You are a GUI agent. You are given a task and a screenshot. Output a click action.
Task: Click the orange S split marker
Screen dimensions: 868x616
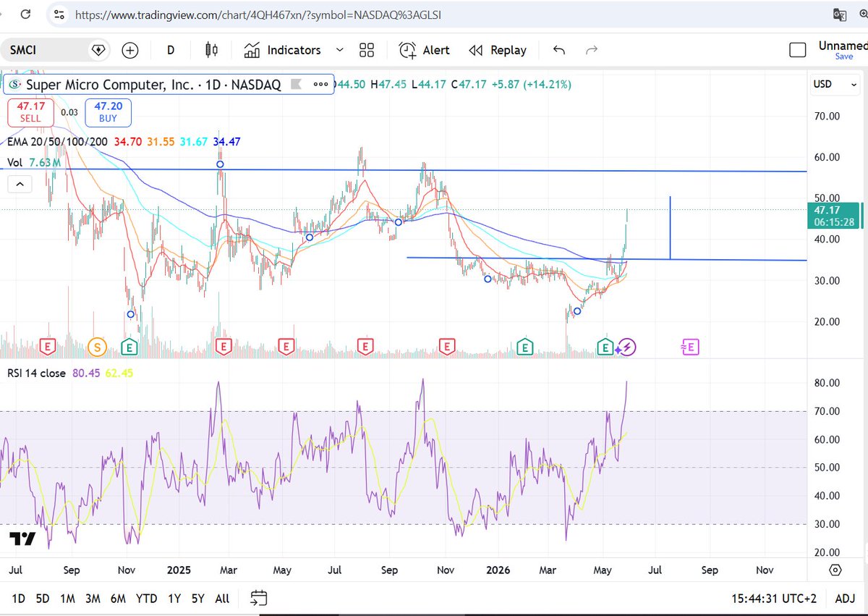[x=98, y=347]
